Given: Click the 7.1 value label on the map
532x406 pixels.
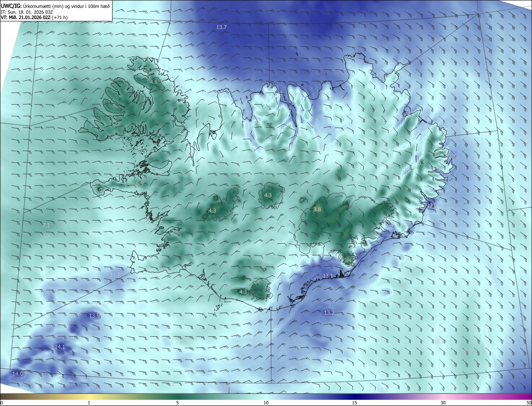Looking at the screenshot, I should pos(46,225).
